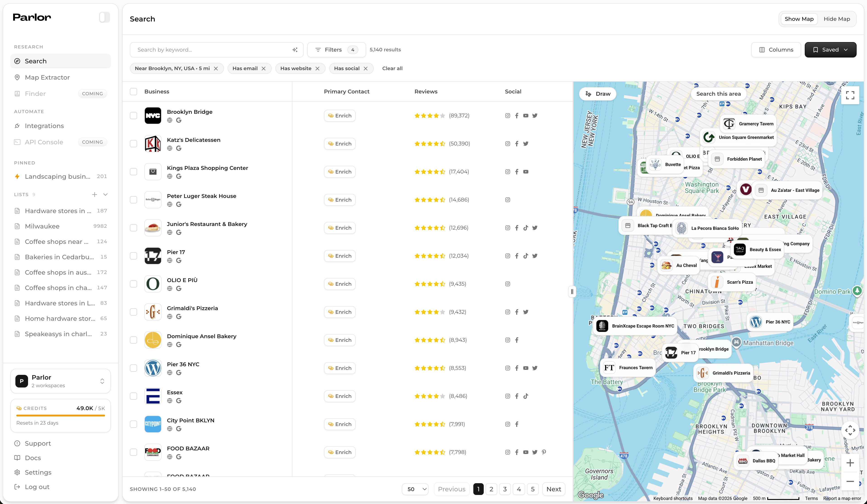Open Settings from the sidebar
Screen dimensions: 867x504
pyautogui.click(x=38, y=472)
